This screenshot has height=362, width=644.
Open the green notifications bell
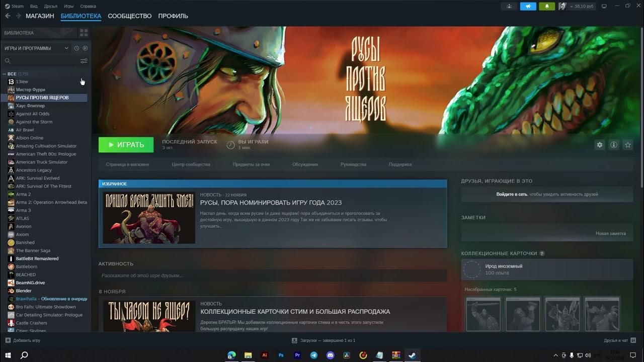tap(547, 7)
